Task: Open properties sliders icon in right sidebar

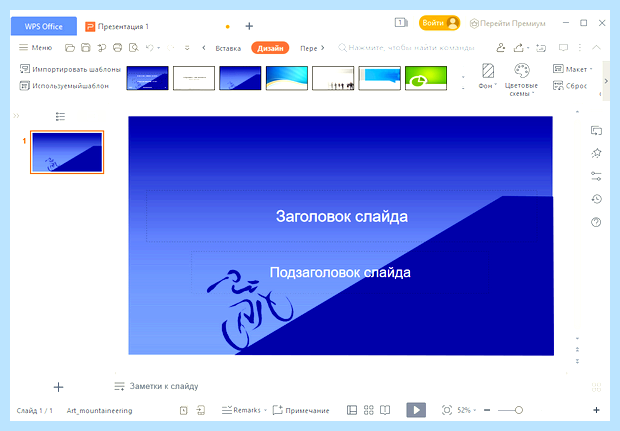Action: click(596, 176)
